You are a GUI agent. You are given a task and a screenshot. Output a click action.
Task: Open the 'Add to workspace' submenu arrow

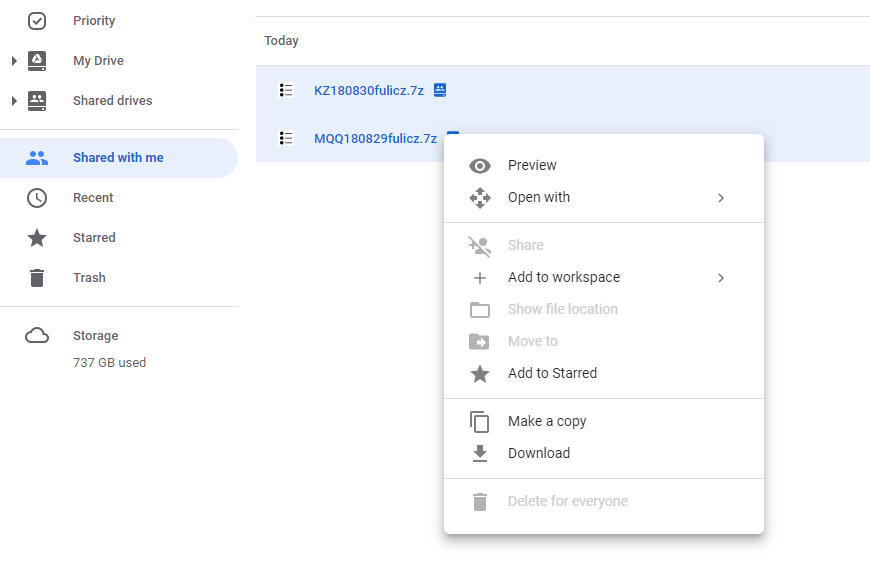[x=721, y=278]
